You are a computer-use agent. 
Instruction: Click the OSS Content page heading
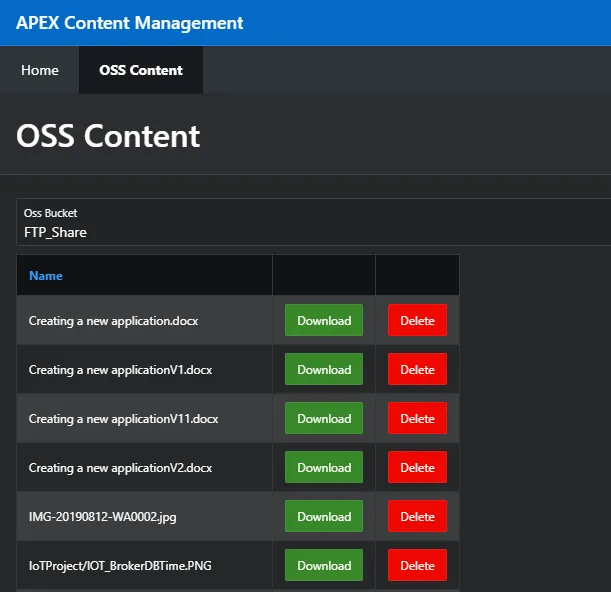pos(108,136)
